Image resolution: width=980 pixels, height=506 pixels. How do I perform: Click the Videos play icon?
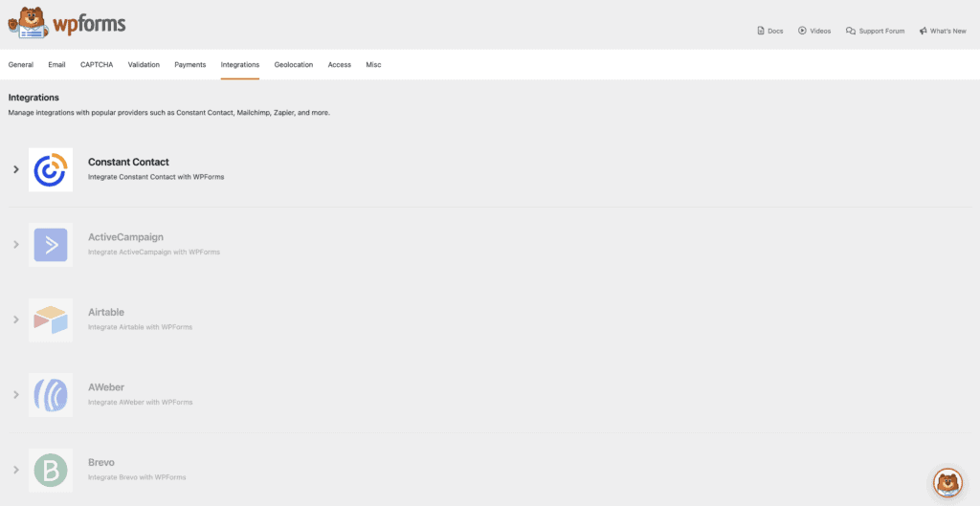click(x=802, y=31)
